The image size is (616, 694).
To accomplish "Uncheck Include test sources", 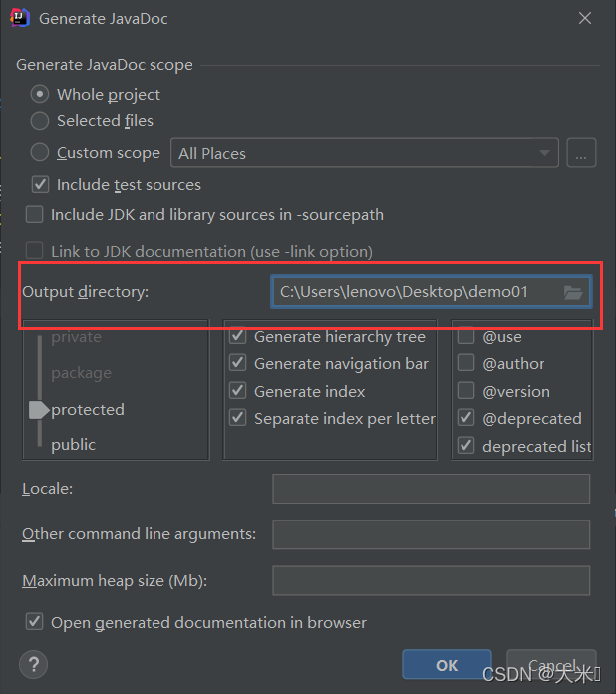I will 40,185.
